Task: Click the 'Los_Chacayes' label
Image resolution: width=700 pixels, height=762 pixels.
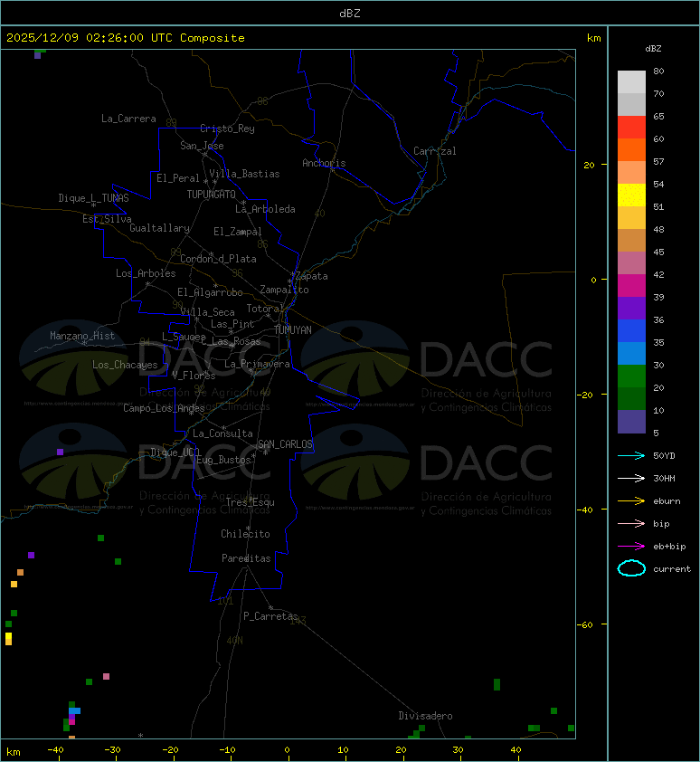Action: [126, 365]
